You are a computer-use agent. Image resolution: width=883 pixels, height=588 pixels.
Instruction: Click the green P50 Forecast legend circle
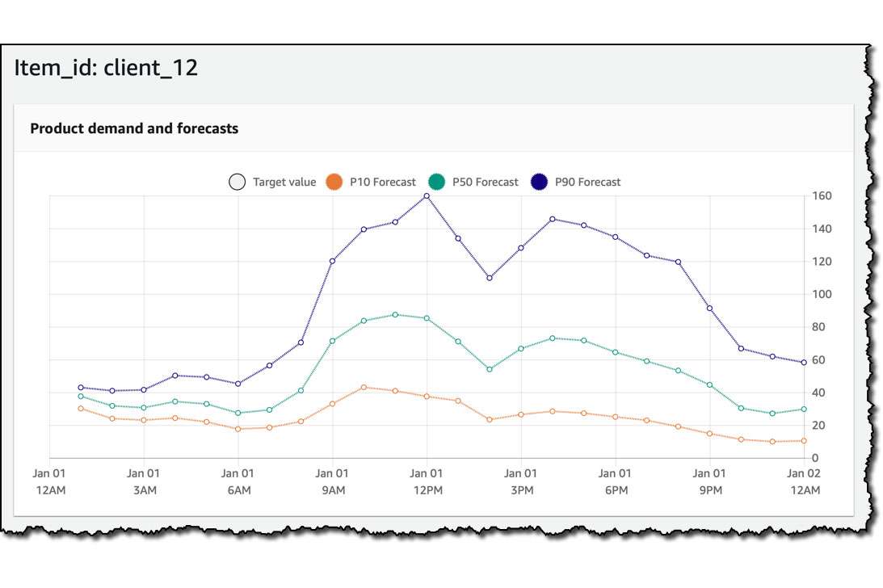[436, 182]
